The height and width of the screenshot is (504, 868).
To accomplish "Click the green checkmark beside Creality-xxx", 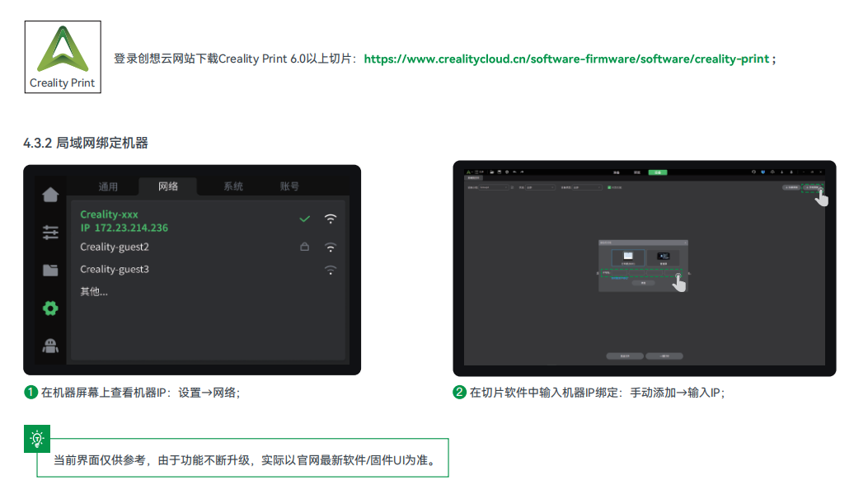I will pos(304,219).
